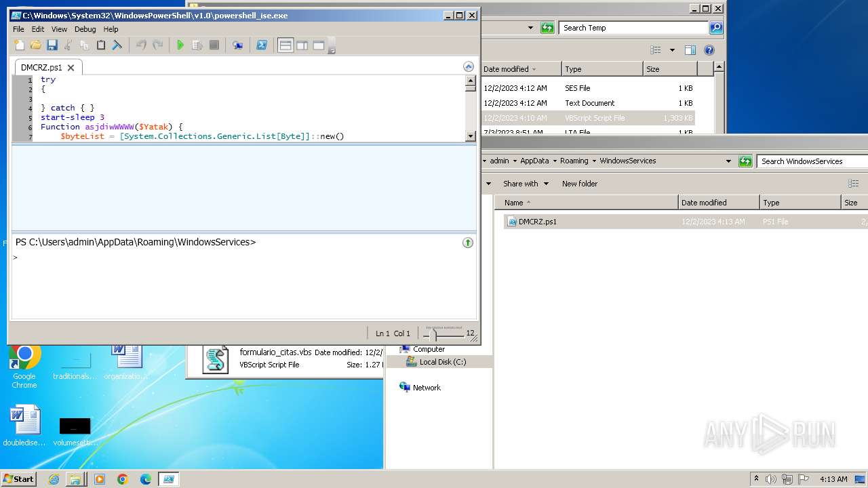Close the DMCRZ.ps1 tab
The height and width of the screenshot is (488, 868).
coord(71,68)
